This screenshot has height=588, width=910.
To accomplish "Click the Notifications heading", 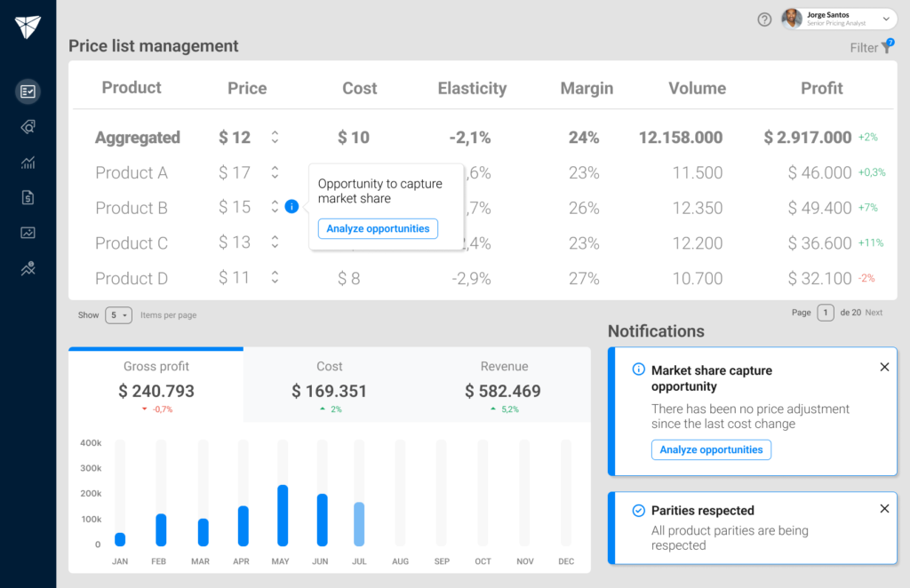I will [656, 331].
